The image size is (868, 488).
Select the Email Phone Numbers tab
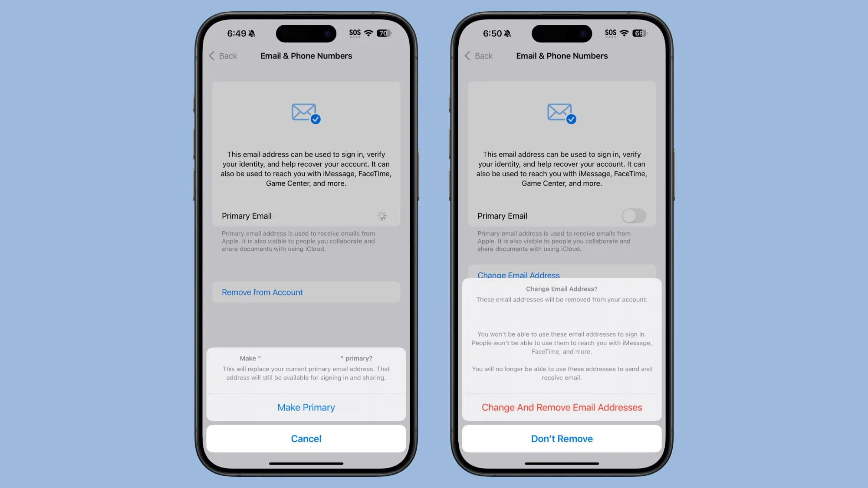[306, 56]
